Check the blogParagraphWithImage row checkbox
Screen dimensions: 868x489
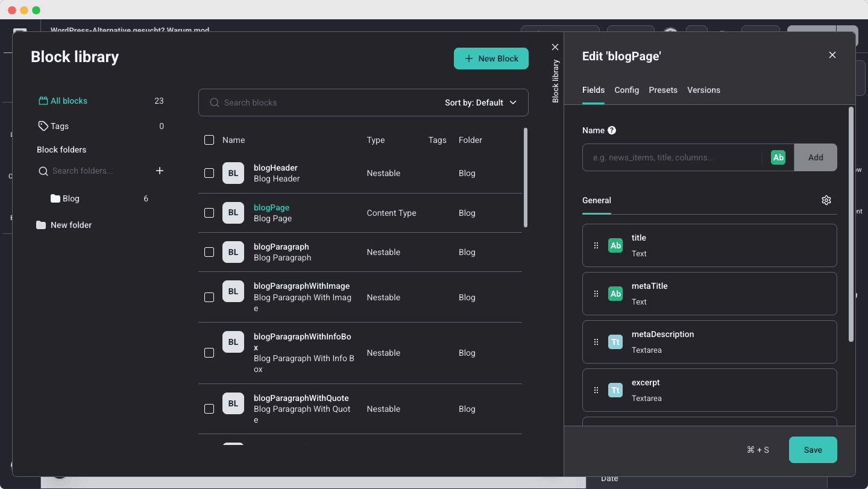(x=209, y=297)
